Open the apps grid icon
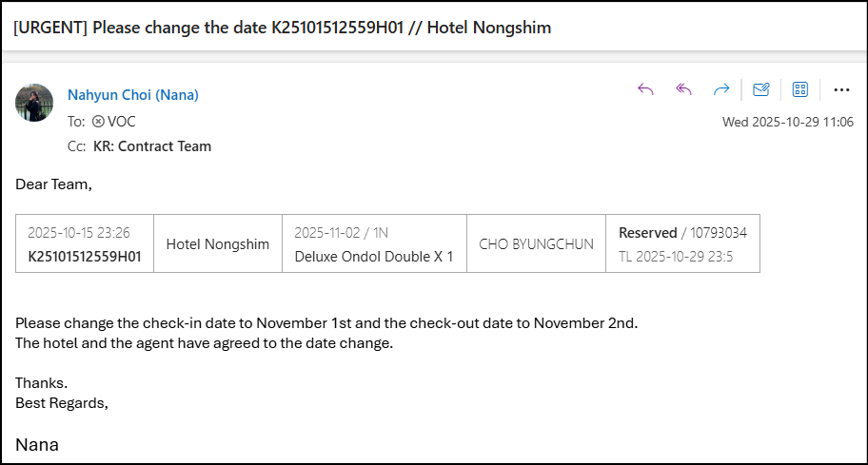 coord(800,89)
